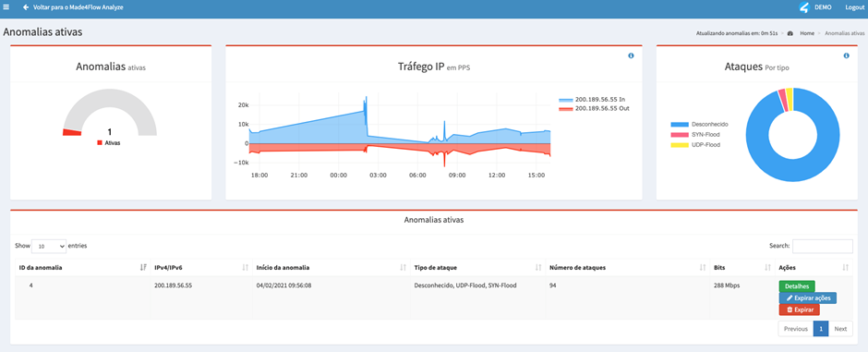
Task: Click the Made4Flow DEMO logo icon
Action: click(804, 7)
